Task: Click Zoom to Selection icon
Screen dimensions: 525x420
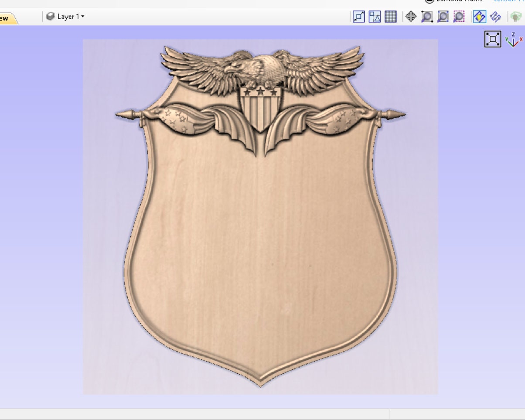Action: pyautogui.click(x=458, y=17)
